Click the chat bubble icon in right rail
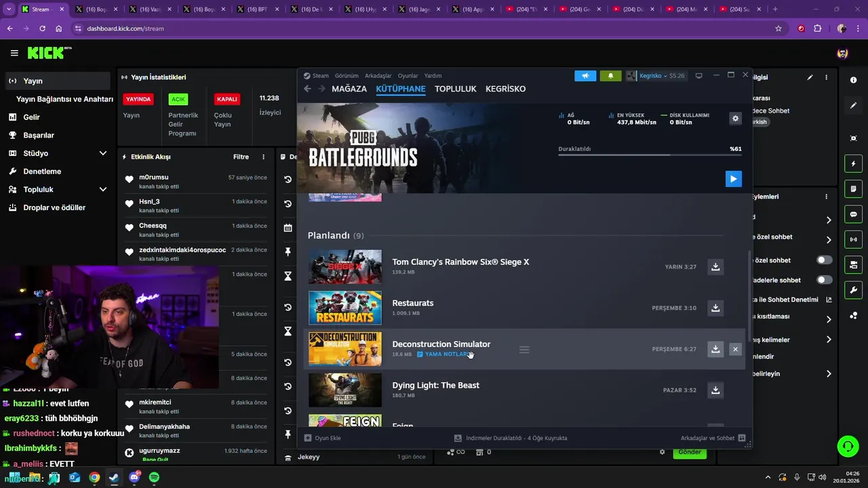The height and width of the screenshot is (488, 868). coord(853,214)
